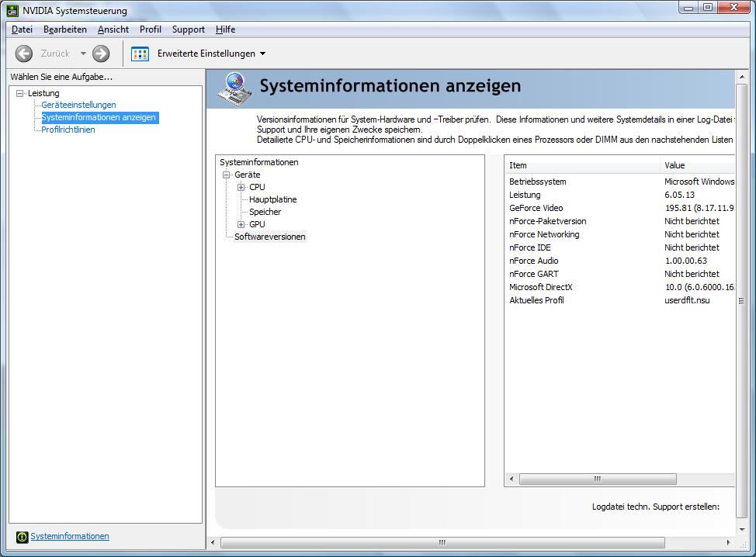Open the Bearbeiten menu

click(x=65, y=29)
